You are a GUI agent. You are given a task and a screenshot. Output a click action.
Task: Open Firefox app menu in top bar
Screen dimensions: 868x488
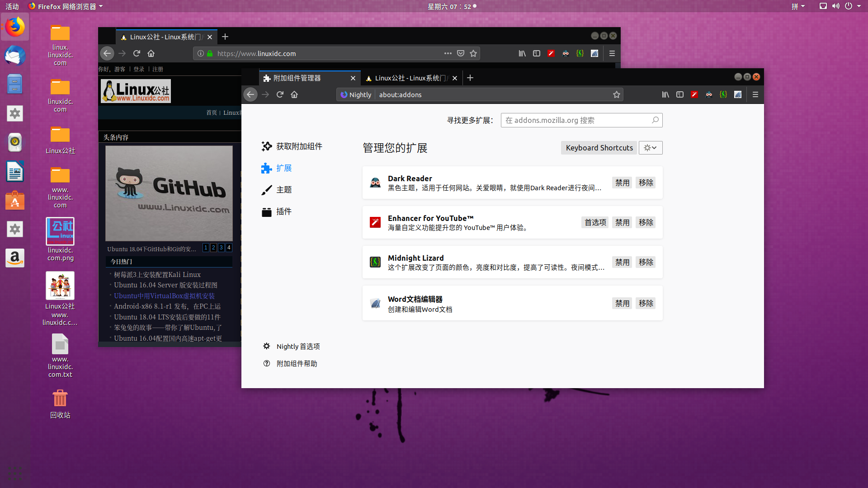(x=66, y=6)
